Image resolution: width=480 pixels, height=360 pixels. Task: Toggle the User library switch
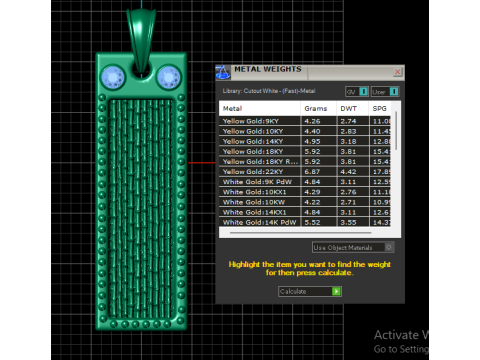(x=385, y=91)
